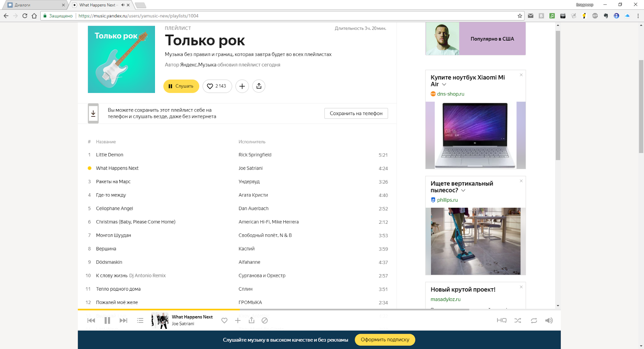Share playlist with round share button

point(259,86)
